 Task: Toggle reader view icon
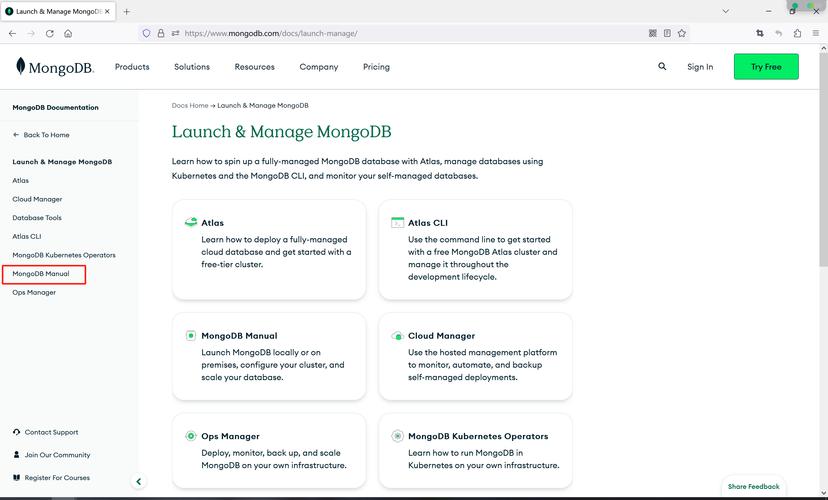coord(667,33)
